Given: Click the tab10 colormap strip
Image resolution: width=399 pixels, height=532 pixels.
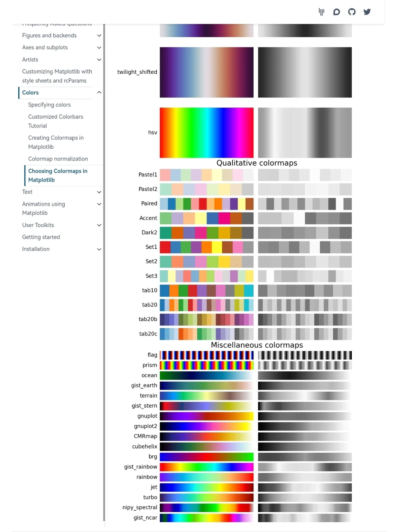Looking at the screenshot, I should pos(207,290).
